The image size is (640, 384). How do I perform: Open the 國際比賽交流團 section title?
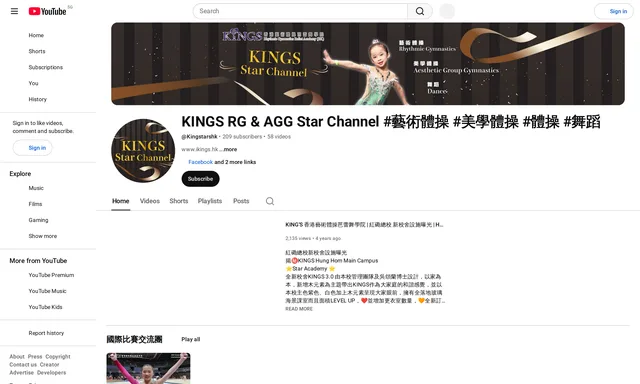(x=134, y=339)
